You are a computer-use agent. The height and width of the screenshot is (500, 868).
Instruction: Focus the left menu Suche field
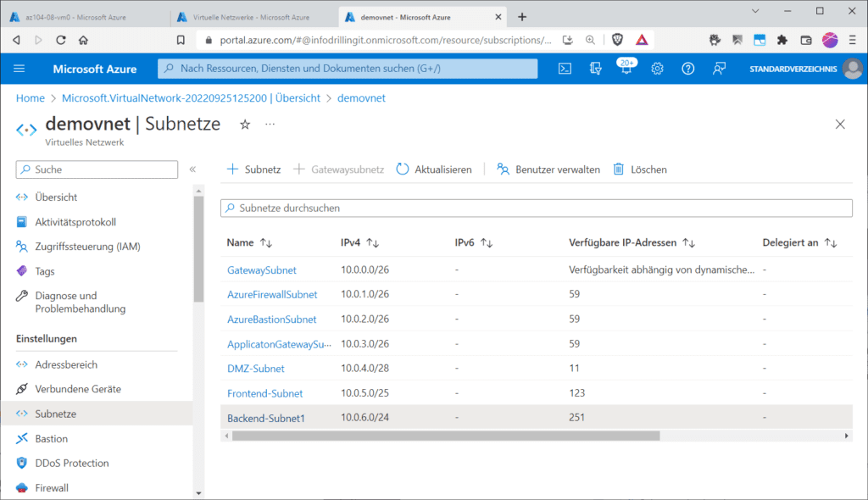[97, 169]
